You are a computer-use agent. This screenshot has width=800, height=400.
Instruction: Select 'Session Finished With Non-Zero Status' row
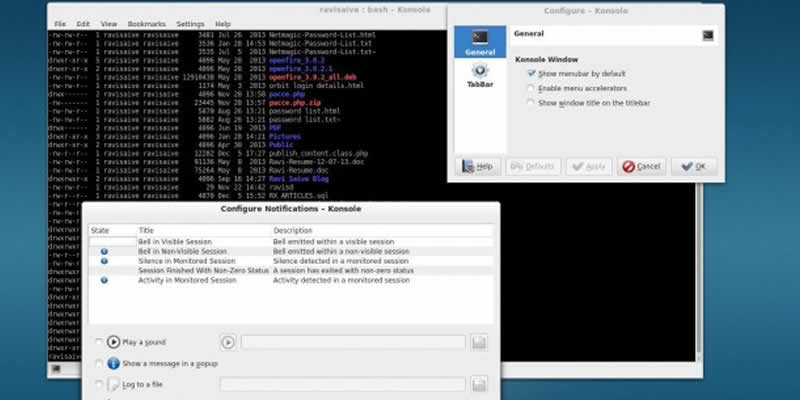291,270
